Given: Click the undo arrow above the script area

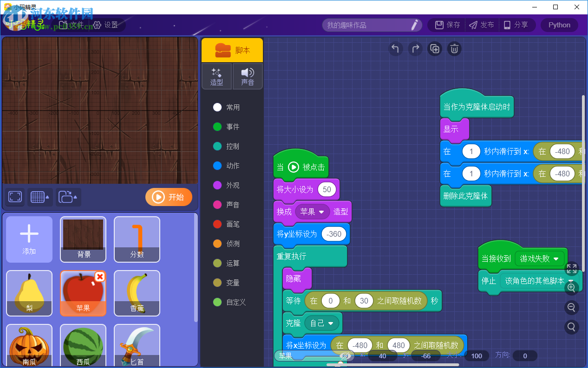Looking at the screenshot, I should point(395,49).
